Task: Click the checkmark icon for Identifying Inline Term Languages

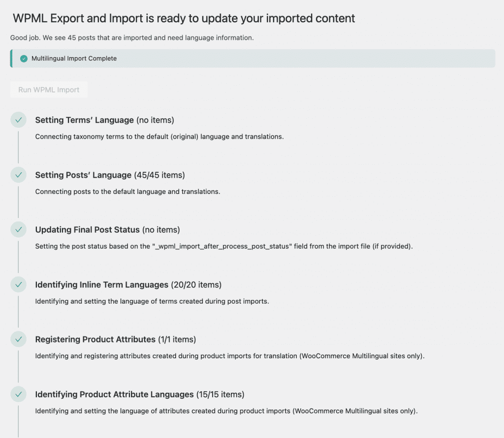Action: coord(18,284)
